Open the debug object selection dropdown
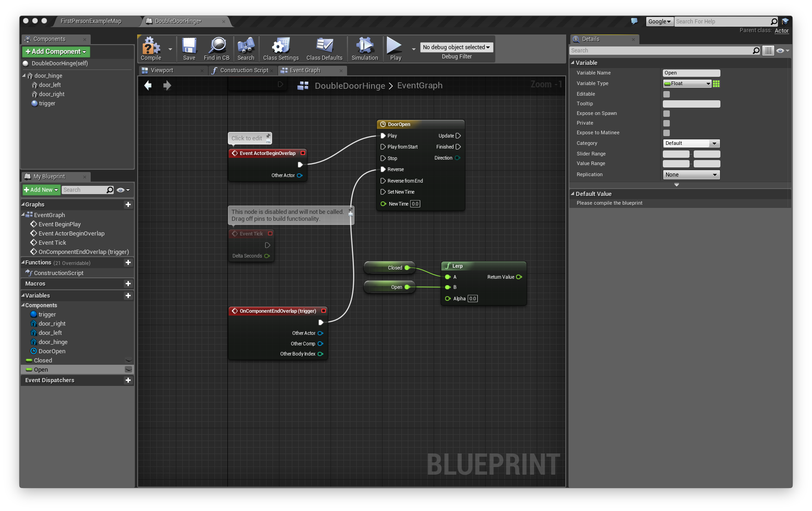This screenshot has width=812, height=511. [456, 47]
